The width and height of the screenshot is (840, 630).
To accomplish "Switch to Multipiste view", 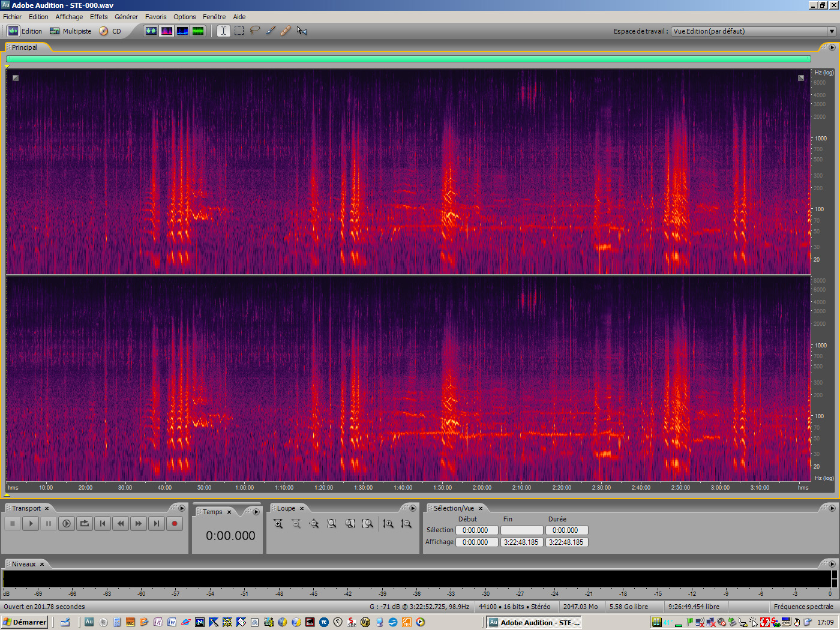I will point(71,31).
